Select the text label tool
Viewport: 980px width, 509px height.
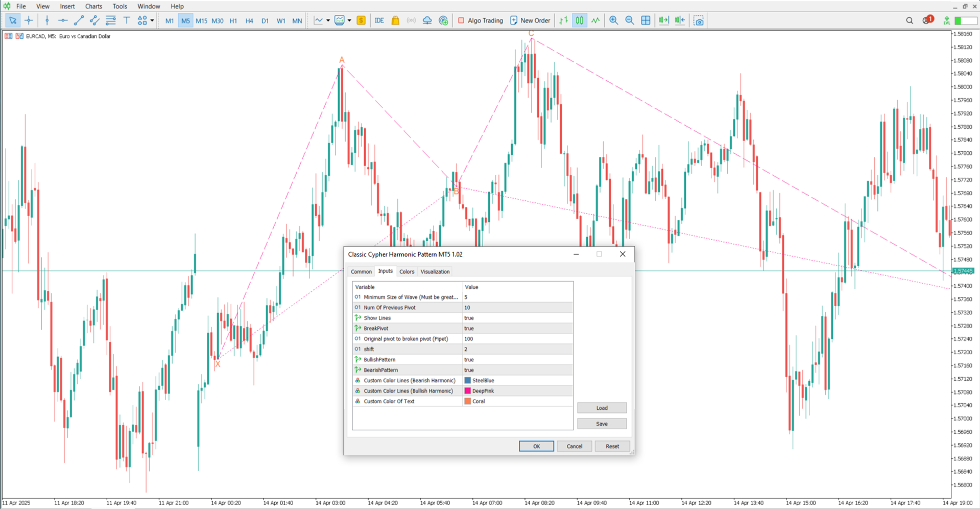coord(127,20)
